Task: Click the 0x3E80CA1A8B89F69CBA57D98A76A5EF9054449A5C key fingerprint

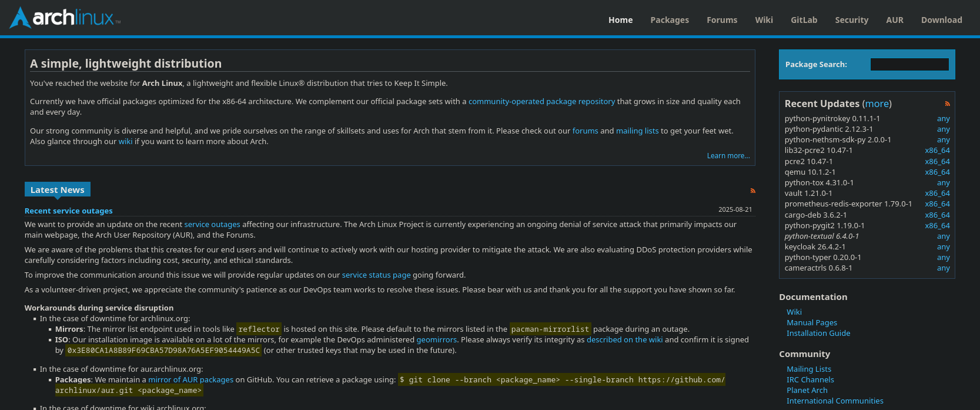Action: pyautogui.click(x=163, y=351)
